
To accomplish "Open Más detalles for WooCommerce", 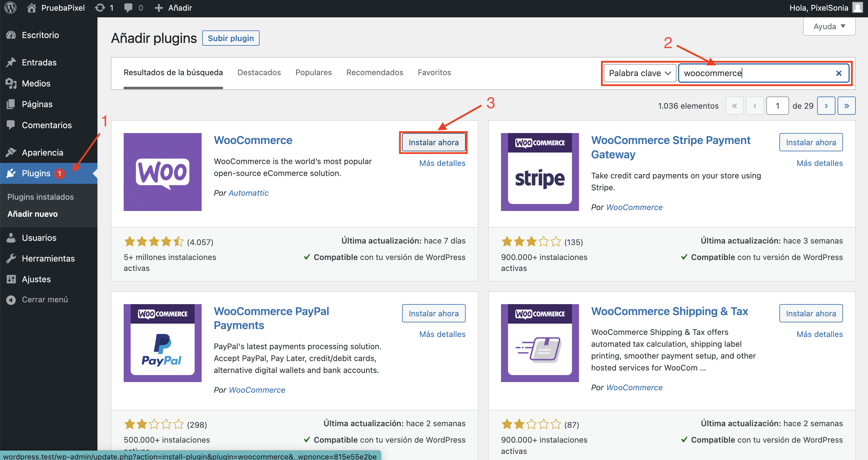I will coord(443,163).
